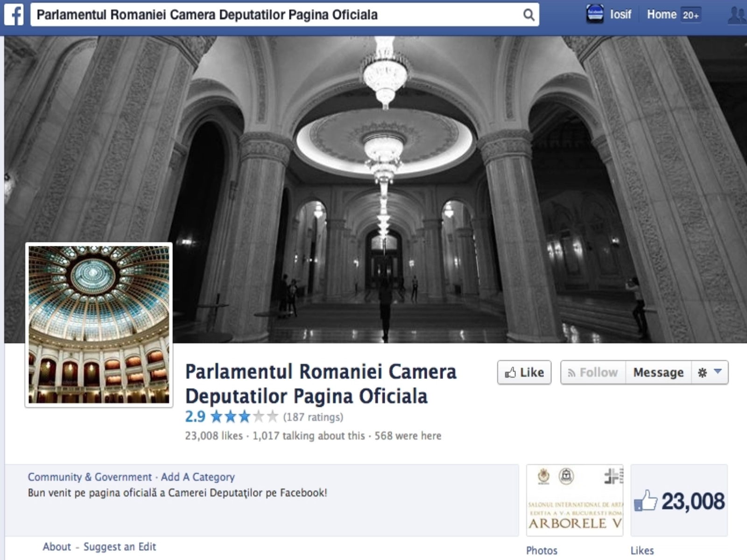Image resolution: width=747 pixels, height=560 pixels.
Task: Open the gear settings dropdown
Action: click(x=709, y=372)
